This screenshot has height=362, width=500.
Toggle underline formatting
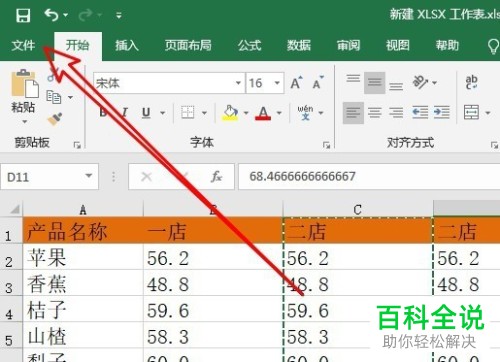tap(146, 113)
